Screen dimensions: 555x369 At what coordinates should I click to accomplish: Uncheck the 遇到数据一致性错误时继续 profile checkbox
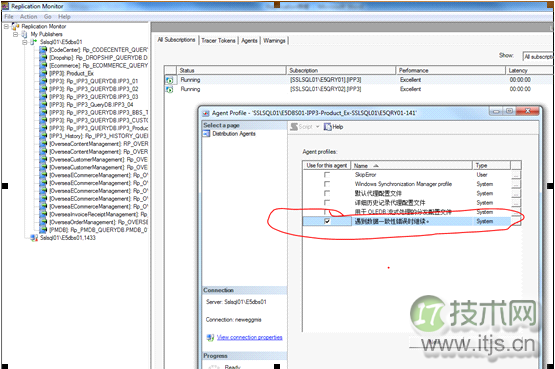point(327,221)
